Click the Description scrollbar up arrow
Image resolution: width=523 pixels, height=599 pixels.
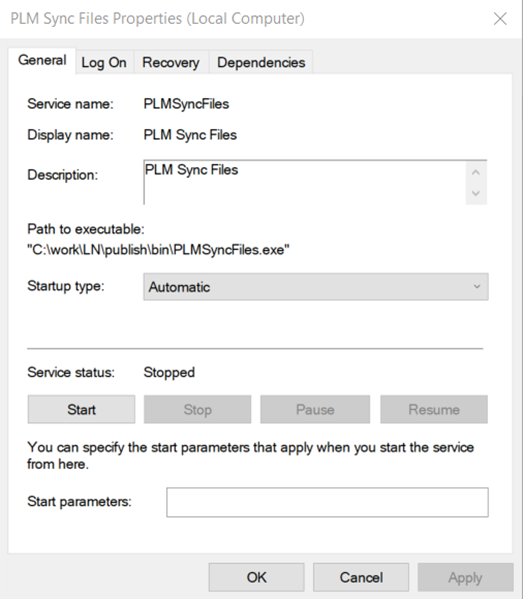tap(476, 173)
